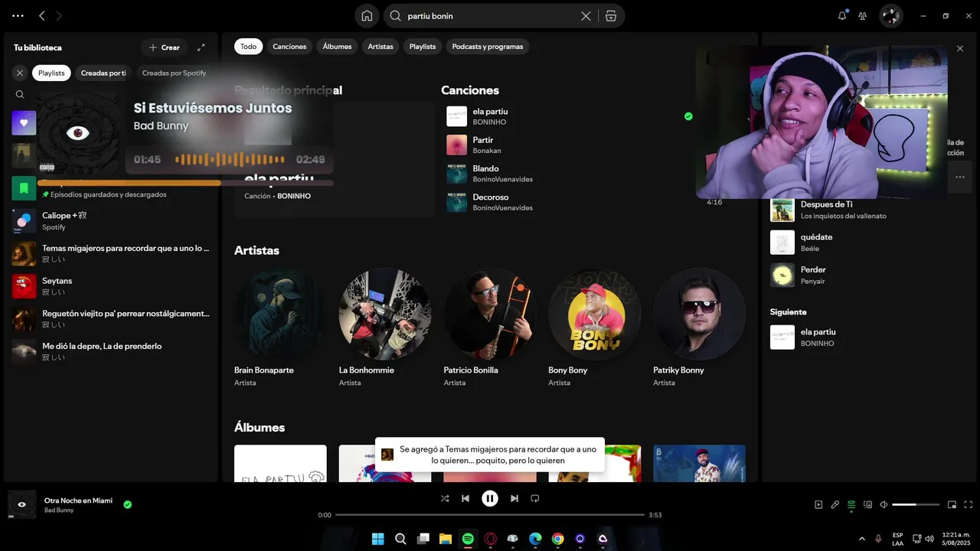Open the miniplayer icon

tap(952, 504)
